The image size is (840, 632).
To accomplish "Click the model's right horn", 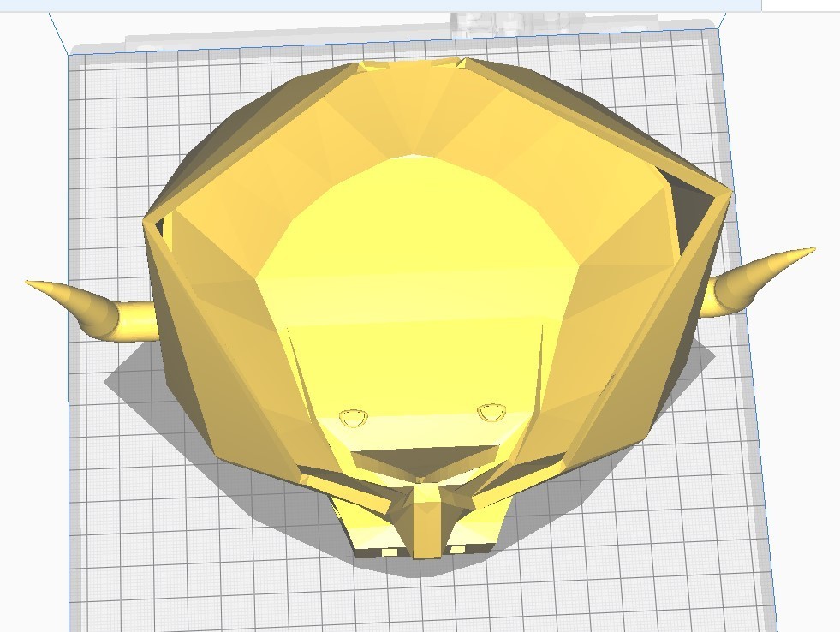I will pyautogui.click(x=760, y=283).
